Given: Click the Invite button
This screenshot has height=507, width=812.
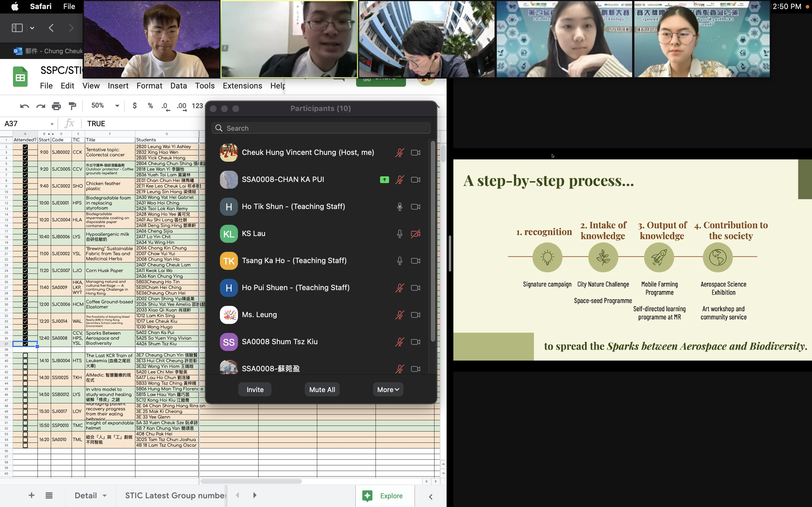Looking at the screenshot, I should (255, 389).
